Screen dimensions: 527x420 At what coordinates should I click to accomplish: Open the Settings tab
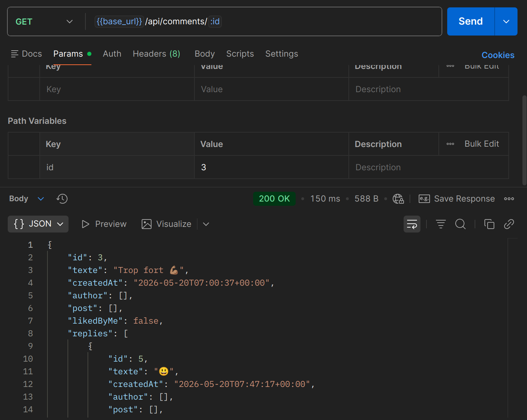coord(282,54)
